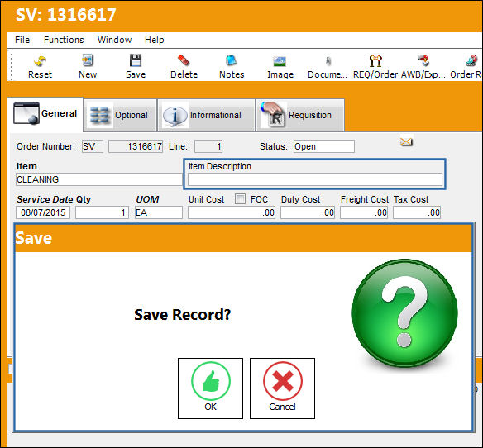This screenshot has height=448, width=483.
Task: Switch to the Informational tab
Action: pos(206,115)
